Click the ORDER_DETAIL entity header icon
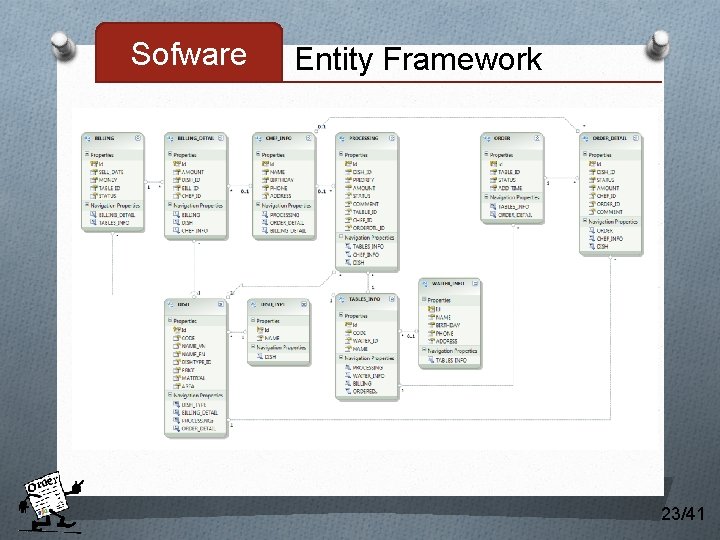Viewport: 720px width, 540px height. pos(585,138)
